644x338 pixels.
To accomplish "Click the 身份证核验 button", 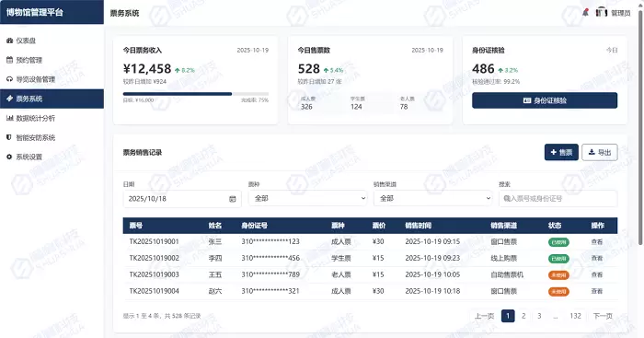I will [545, 100].
